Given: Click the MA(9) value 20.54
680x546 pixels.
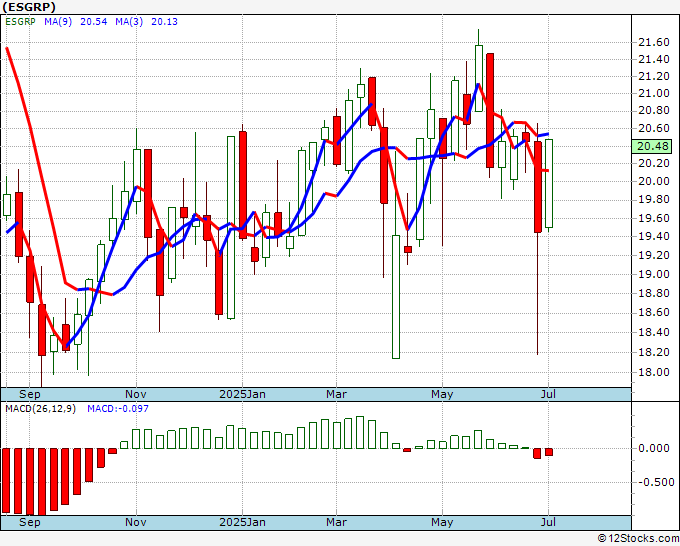Looking at the screenshot, I should click(94, 22).
